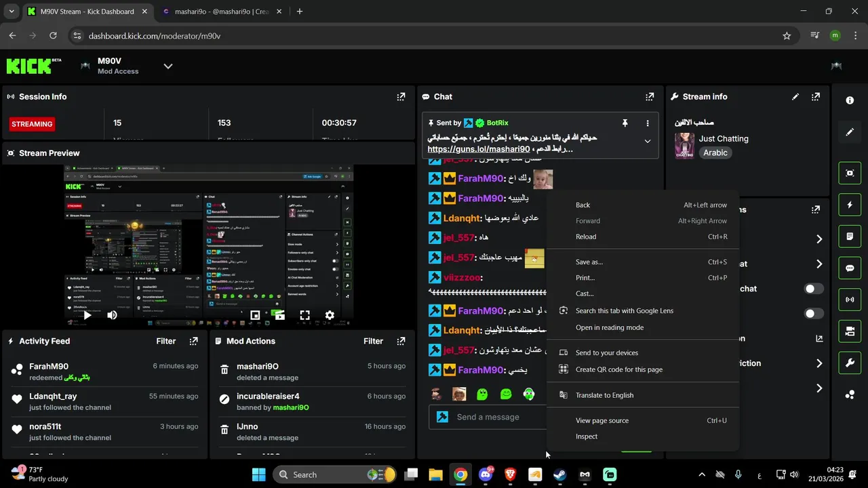Select the green mask emote in quick bar

click(x=529, y=394)
